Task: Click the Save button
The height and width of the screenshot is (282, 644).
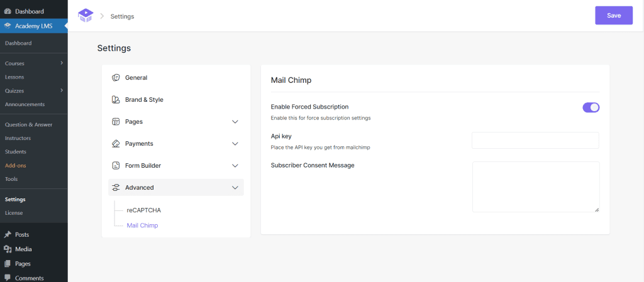Action: pos(614,16)
